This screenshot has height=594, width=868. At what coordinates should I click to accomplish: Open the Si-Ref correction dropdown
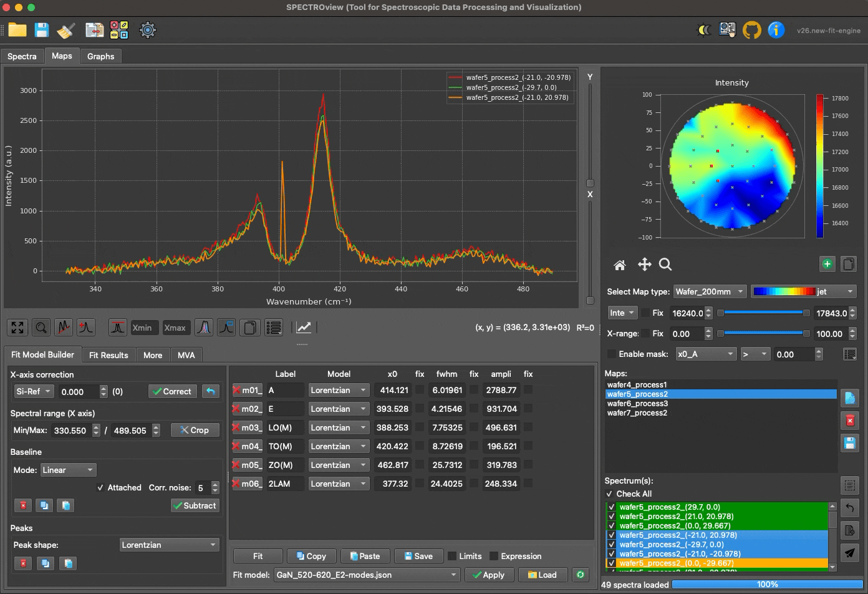point(34,391)
